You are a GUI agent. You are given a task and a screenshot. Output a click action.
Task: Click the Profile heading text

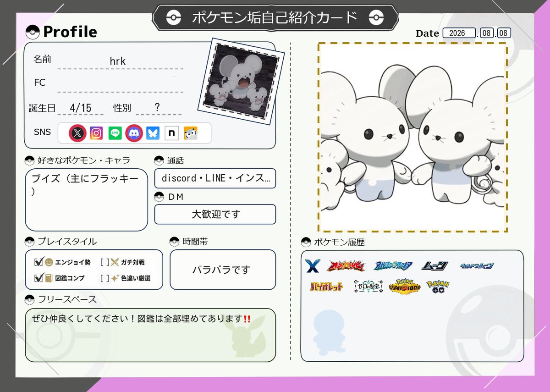pos(70,32)
